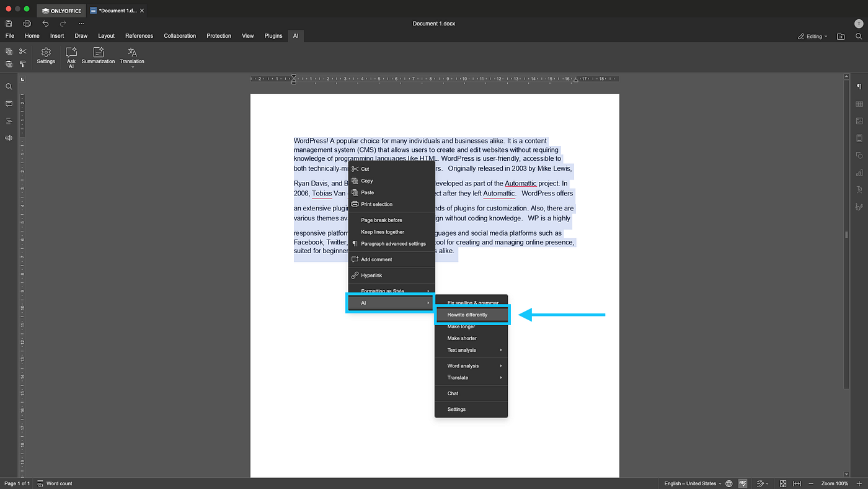Image resolution: width=868 pixels, height=489 pixels.
Task: Open the Comments panel in the left sidebar
Action: point(9,104)
